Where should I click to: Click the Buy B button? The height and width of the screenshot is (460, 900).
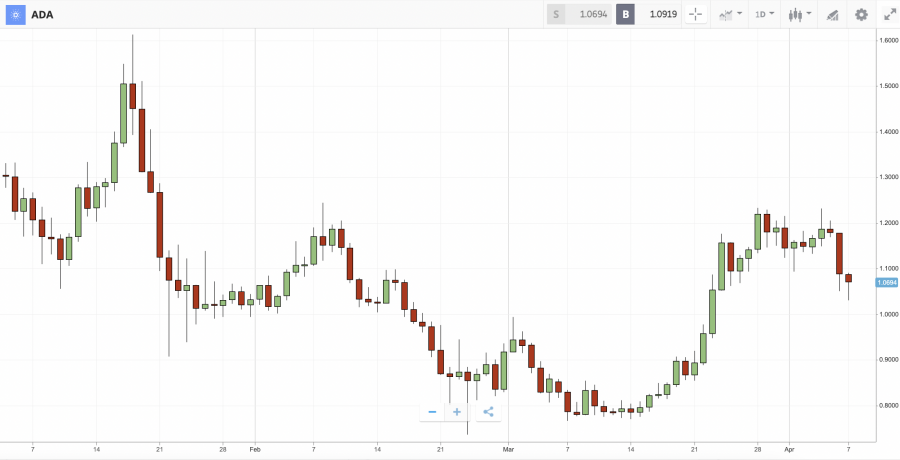[626, 14]
